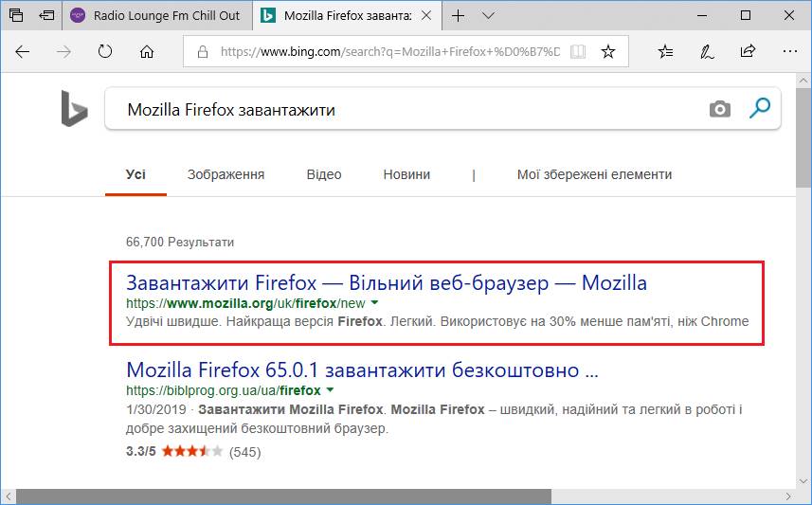812x505 pixels.
Task: Open the Favorites hub icon
Action: [665, 51]
